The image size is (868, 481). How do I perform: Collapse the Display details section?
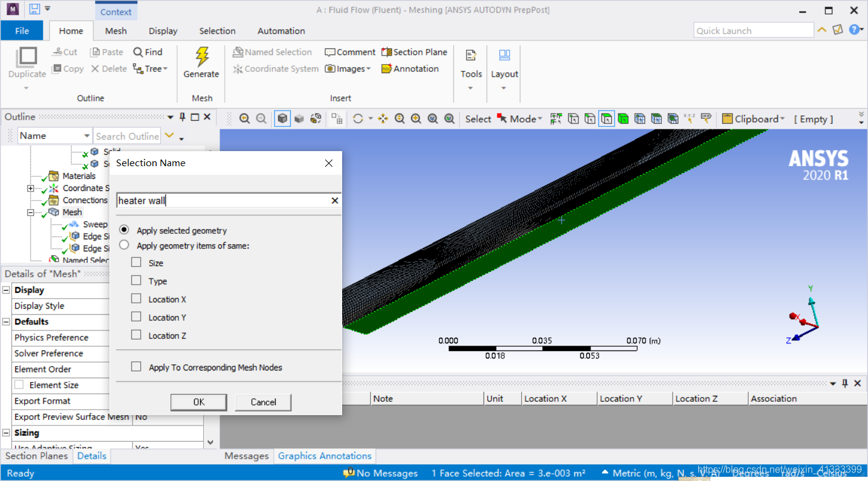[x=6, y=290]
